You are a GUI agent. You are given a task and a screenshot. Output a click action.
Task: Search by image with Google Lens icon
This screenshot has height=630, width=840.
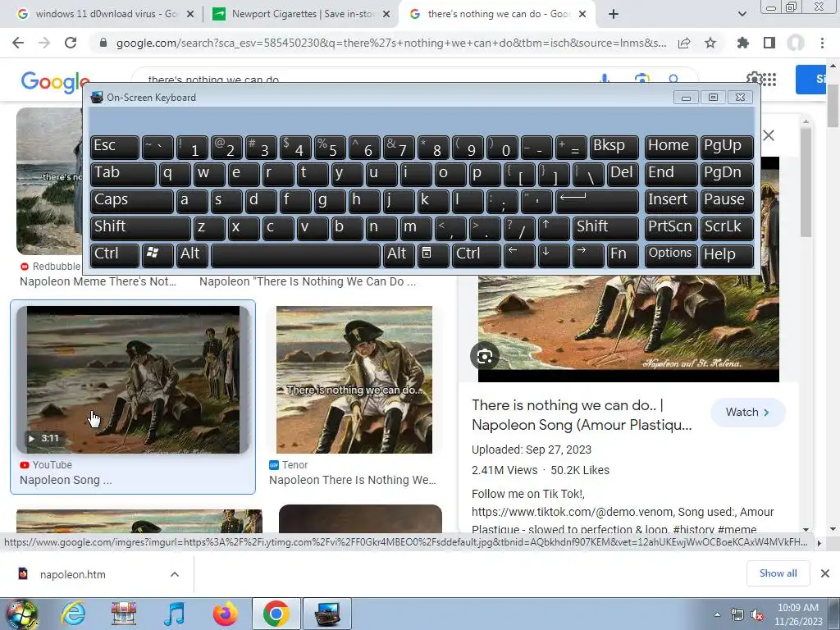click(641, 78)
